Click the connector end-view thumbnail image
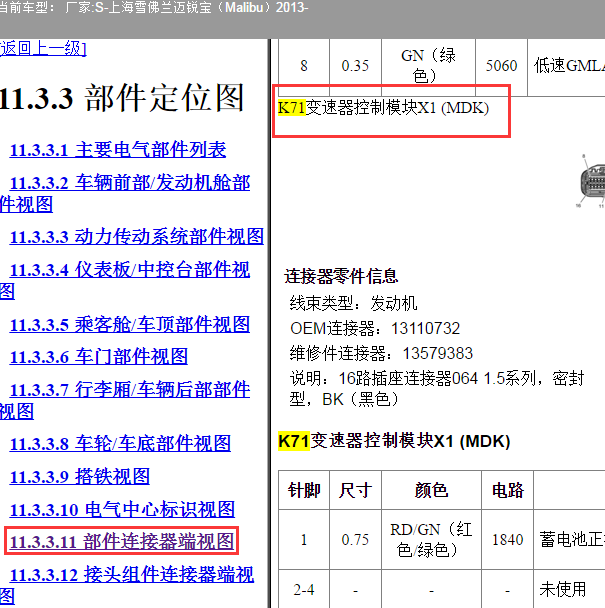This screenshot has height=608, width=605. pyautogui.click(x=591, y=183)
